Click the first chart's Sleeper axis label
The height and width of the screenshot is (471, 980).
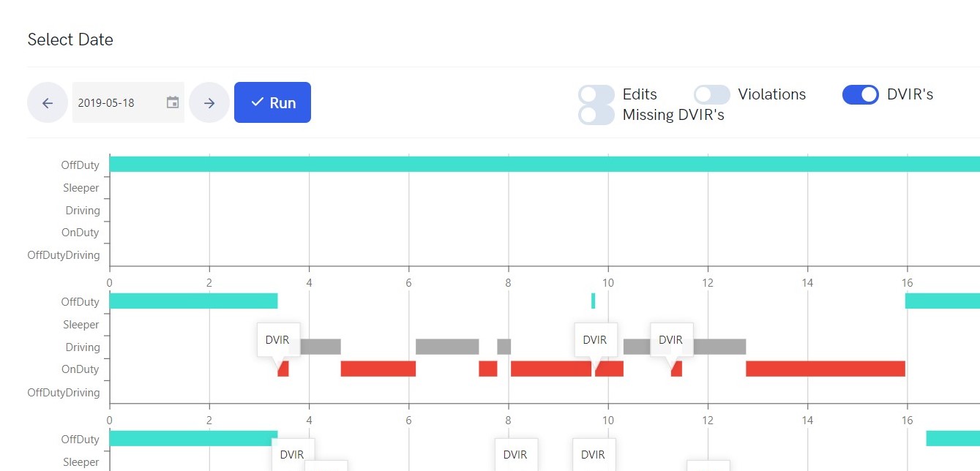tap(81, 188)
